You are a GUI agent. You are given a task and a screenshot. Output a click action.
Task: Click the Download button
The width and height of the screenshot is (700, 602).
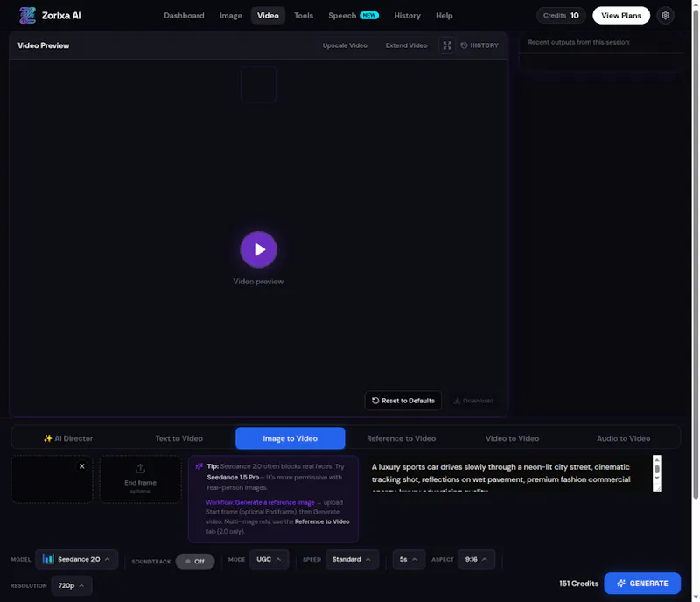coord(473,401)
